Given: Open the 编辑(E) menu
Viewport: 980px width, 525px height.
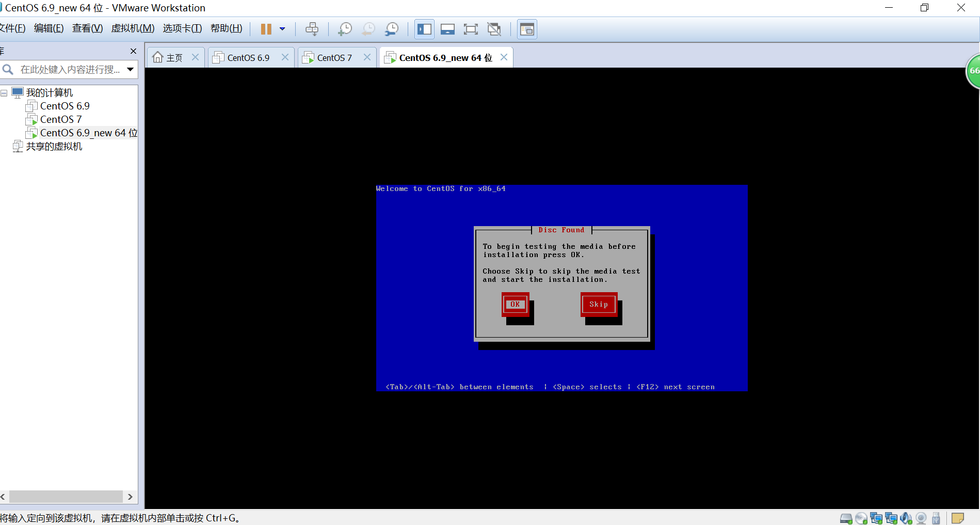Looking at the screenshot, I should pos(49,28).
